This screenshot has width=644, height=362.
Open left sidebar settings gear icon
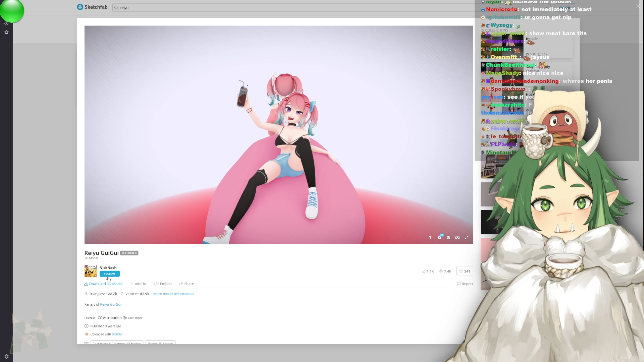(6, 357)
